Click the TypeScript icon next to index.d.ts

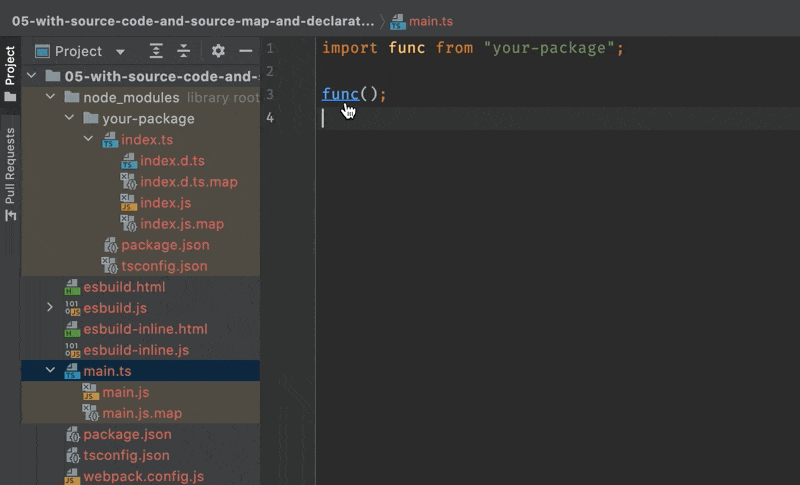(x=129, y=161)
